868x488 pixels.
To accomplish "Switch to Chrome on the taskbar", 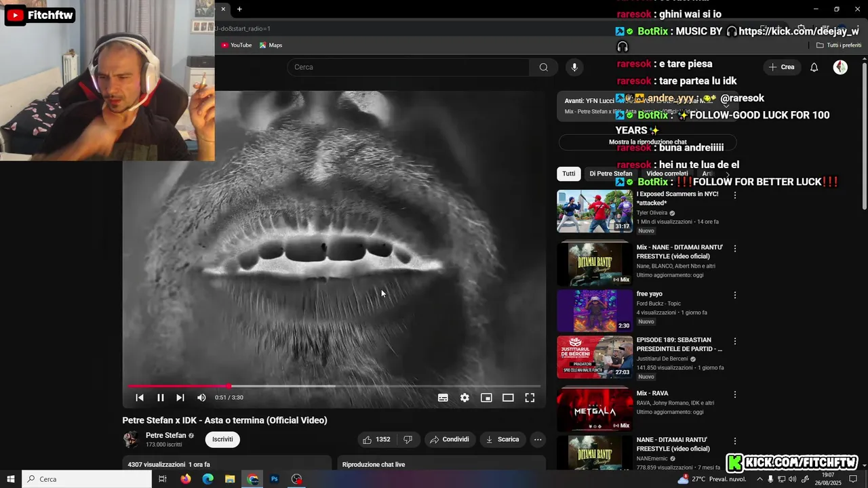I will coord(253,479).
